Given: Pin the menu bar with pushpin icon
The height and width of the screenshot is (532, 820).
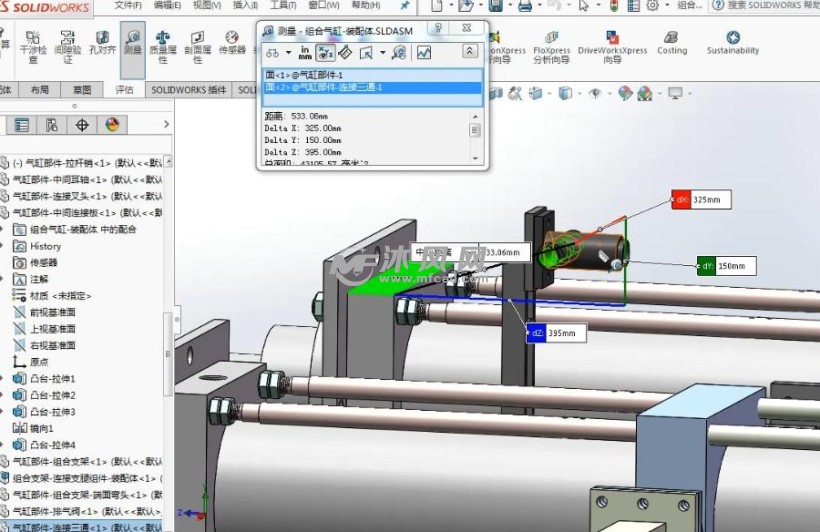Looking at the screenshot, I should [405, 5].
